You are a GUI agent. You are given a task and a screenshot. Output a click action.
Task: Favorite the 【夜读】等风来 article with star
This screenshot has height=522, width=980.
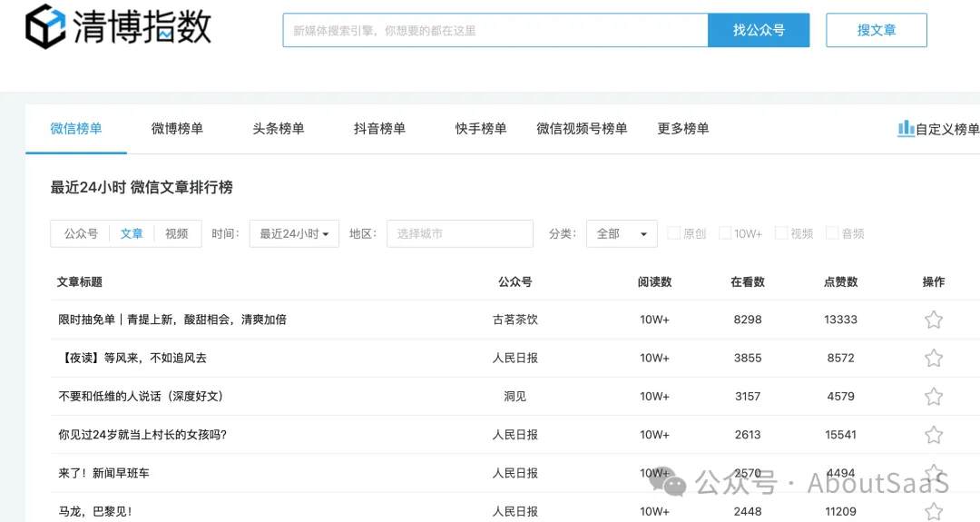tap(933, 358)
